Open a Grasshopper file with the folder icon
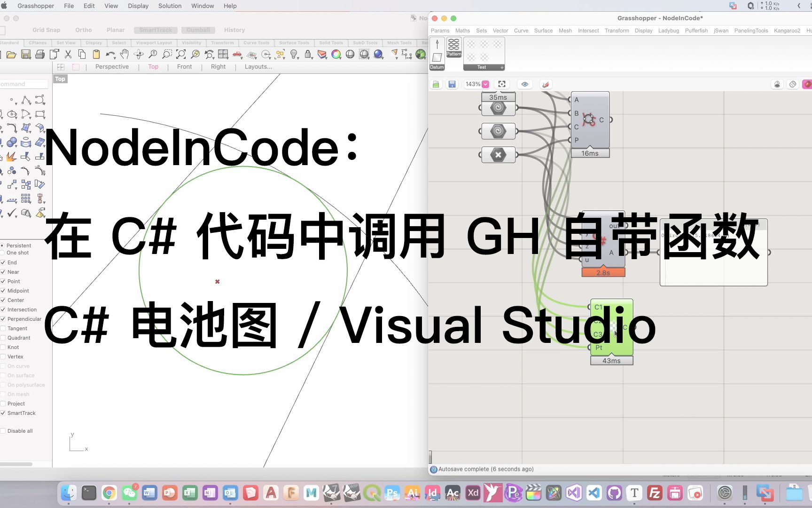 coord(436,84)
